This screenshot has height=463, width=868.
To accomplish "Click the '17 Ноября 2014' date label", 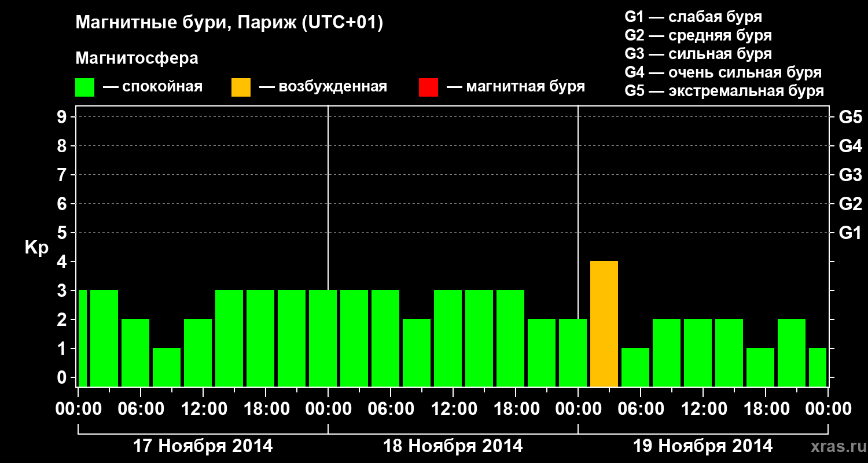I will (x=203, y=446).
